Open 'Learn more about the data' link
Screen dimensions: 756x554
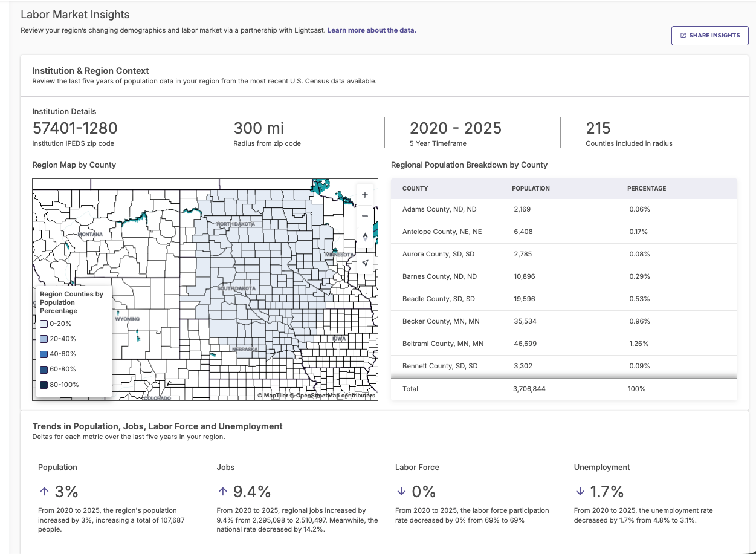(x=372, y=30)
